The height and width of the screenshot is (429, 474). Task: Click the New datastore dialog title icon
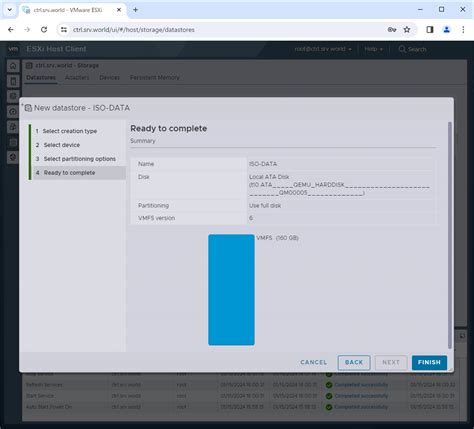pos(28,108)
